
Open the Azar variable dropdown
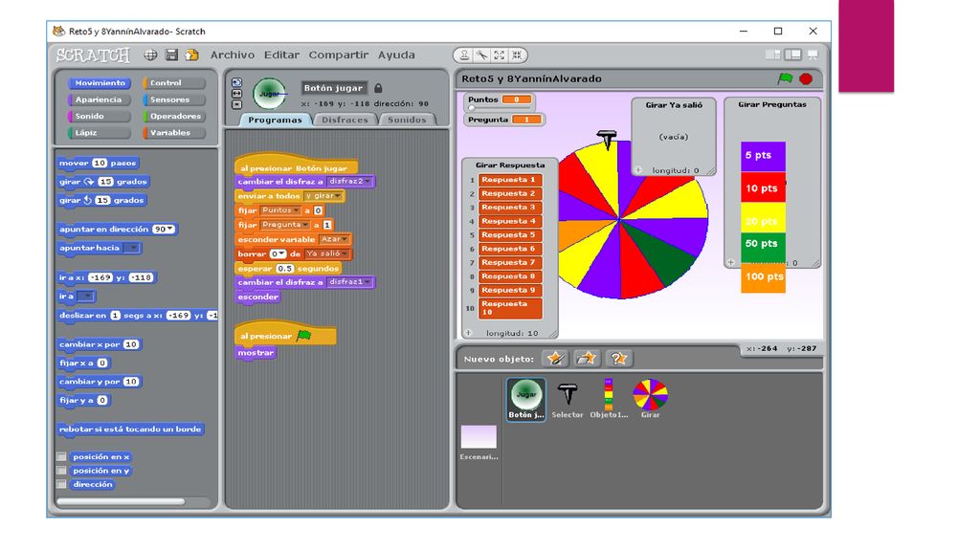click(334, 239)
